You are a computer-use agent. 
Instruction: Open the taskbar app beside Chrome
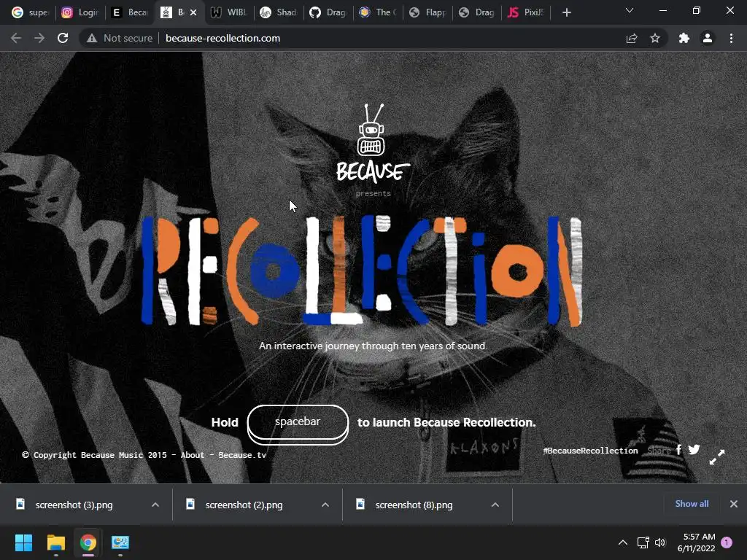pos(120,542)
